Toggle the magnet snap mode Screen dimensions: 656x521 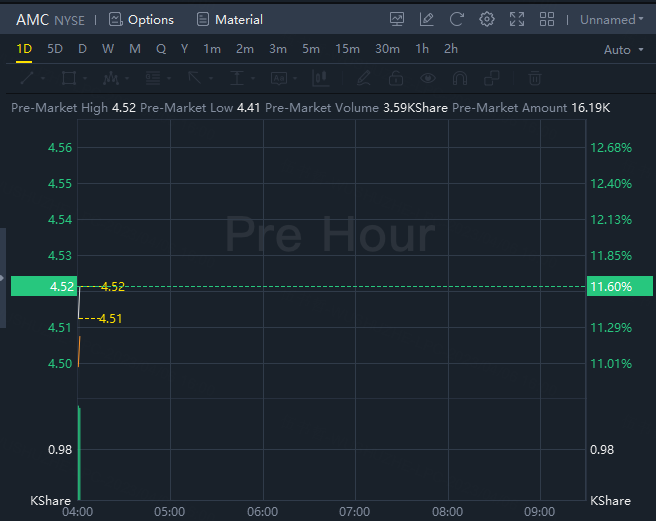coord(460,78)
